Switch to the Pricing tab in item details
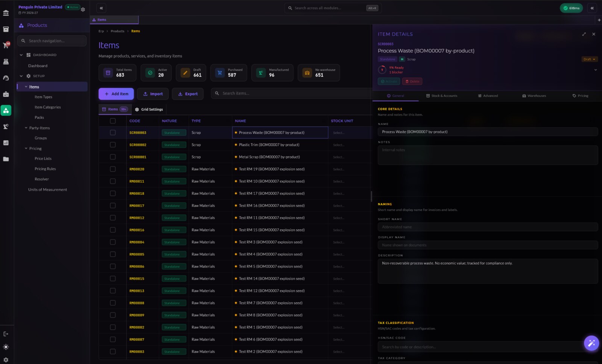 [x=581, y=96]
